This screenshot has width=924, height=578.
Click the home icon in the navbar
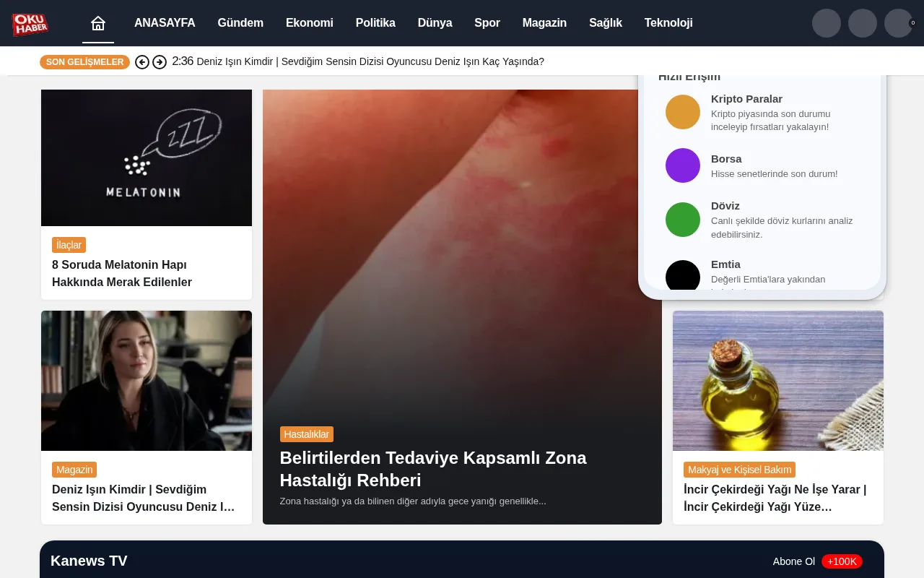click(x=98, y=22)
